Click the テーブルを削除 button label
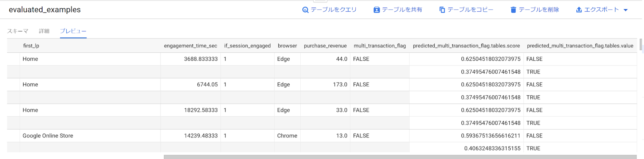Viewport: 644px width, 159px height. 539,10
